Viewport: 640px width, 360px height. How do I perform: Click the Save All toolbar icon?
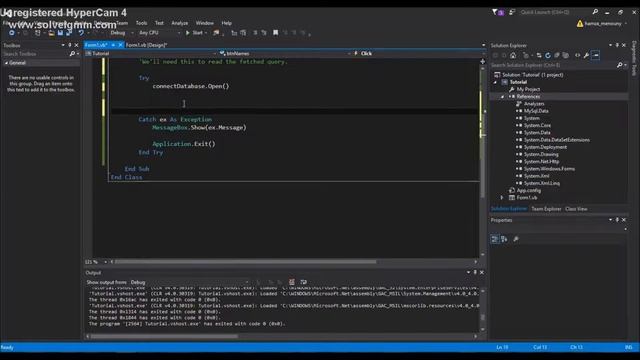click(x=69, y=33)
